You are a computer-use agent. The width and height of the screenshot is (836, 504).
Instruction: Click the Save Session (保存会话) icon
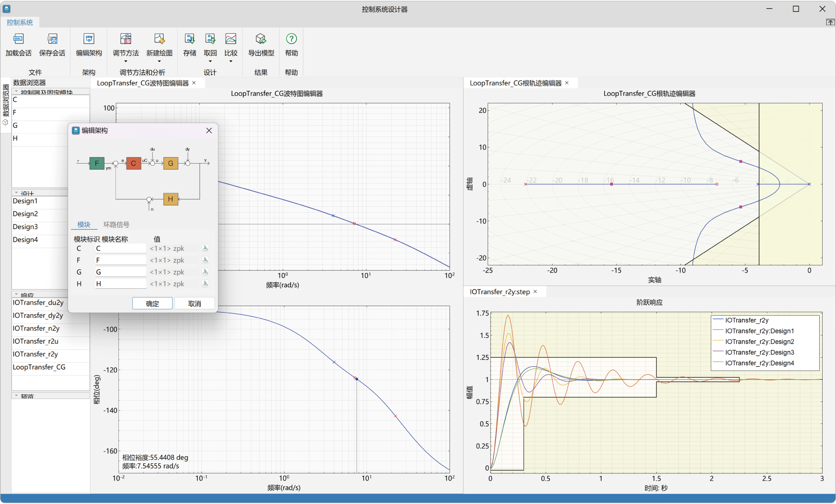point(52,39)
